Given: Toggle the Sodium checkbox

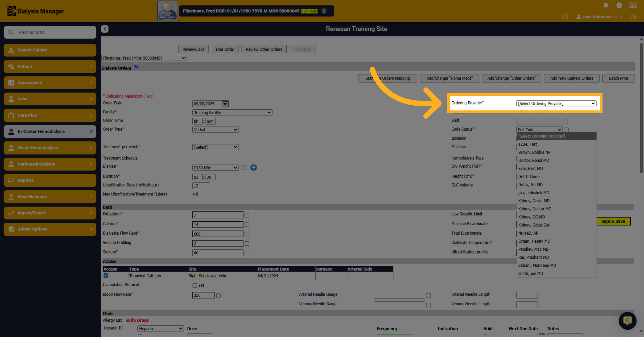Looking at the screenshot, I should (247, 253).
